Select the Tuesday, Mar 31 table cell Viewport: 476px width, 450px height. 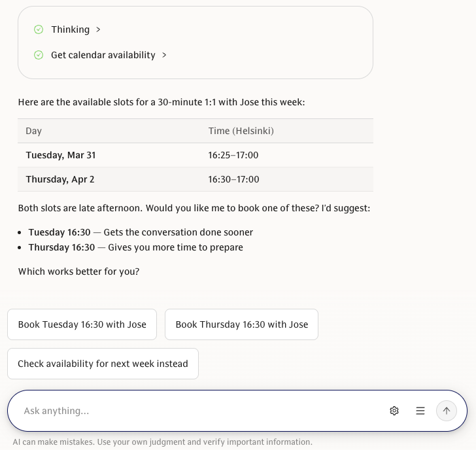pyautogui.click(x=61, y=155)
